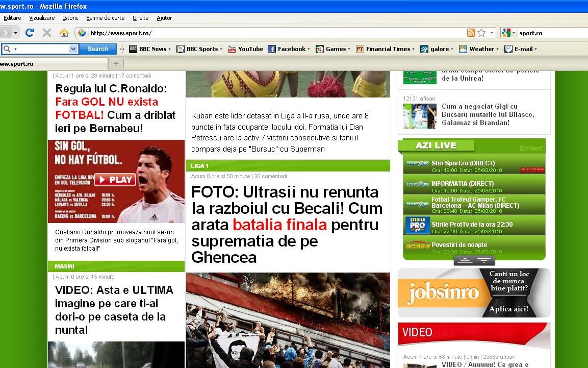
Task: Click the RSS feed icon in address bar
Action: [x=471, y=33]
